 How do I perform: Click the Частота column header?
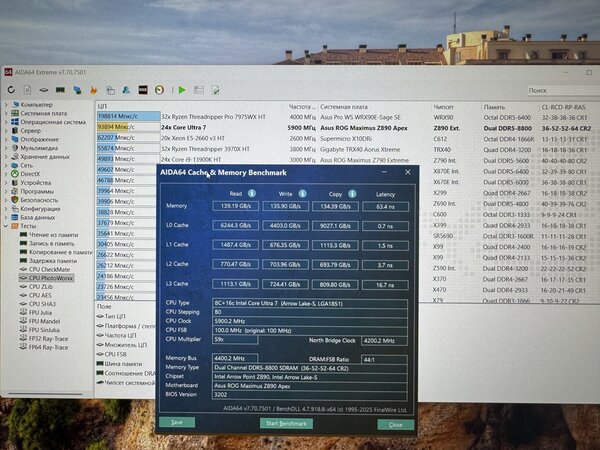click(x=301, y=106)
